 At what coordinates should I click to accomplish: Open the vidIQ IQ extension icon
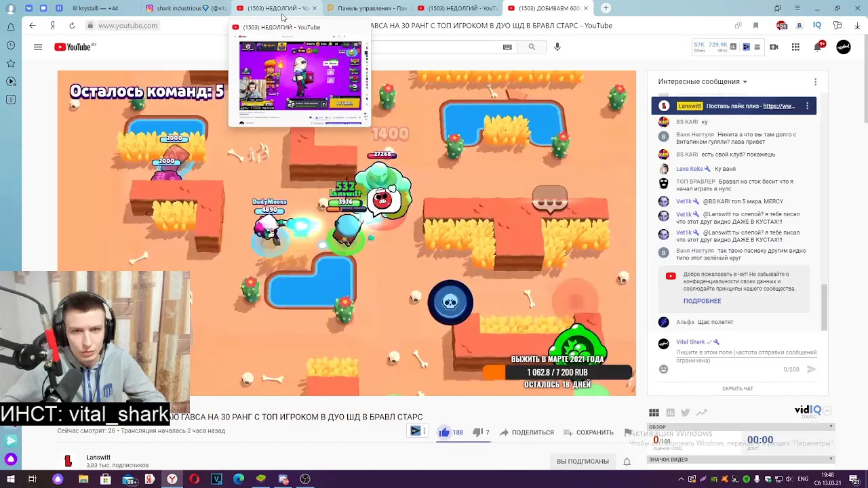(x=817, y=25)
